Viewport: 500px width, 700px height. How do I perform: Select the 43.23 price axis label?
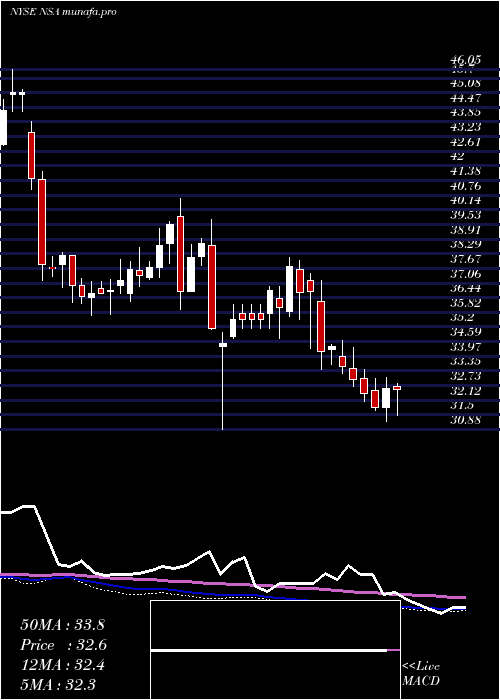[465, 127]
